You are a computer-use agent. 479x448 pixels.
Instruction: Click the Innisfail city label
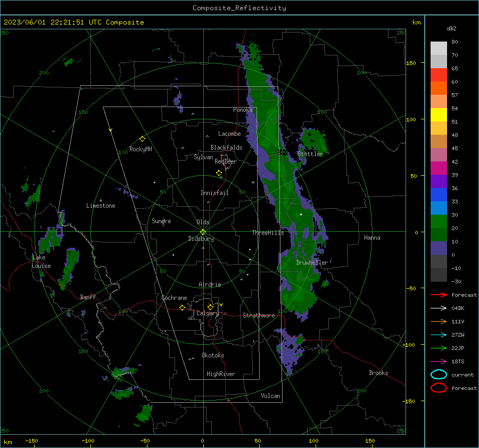point(214,193)
